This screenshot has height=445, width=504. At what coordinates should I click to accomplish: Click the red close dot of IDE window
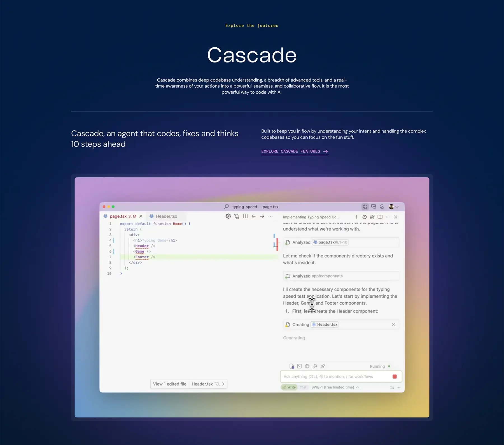point(104,207)
